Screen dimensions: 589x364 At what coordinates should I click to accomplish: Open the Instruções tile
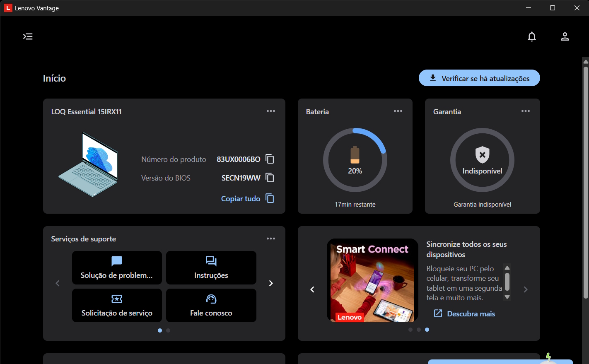pos(211,268)
